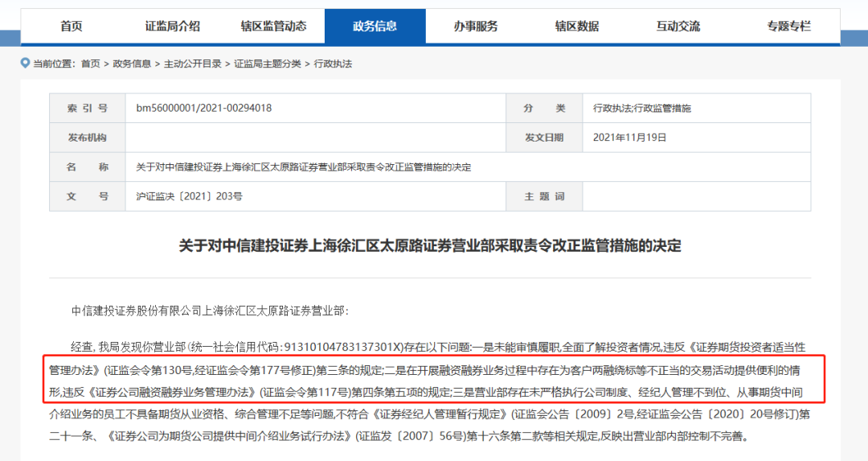Click the 发文日期 label cell
Image resolution: width=868 pixels, height=461 pixels.
coord(544,138)
